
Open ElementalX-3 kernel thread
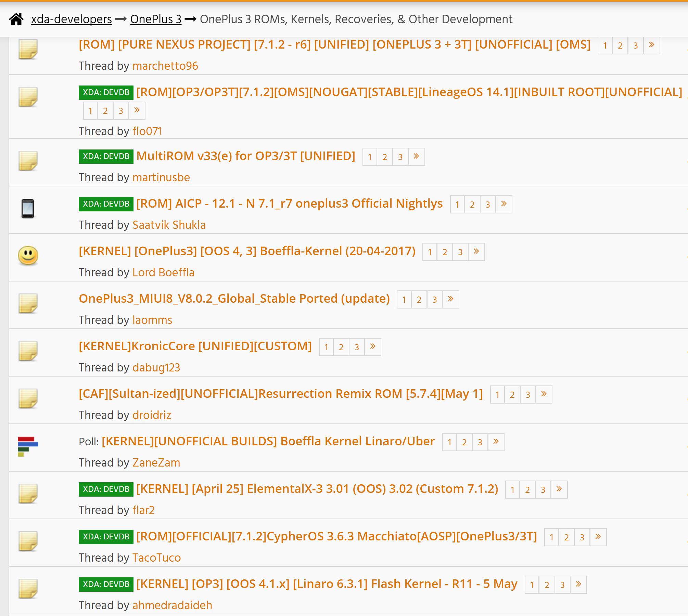tap(317, 489)
